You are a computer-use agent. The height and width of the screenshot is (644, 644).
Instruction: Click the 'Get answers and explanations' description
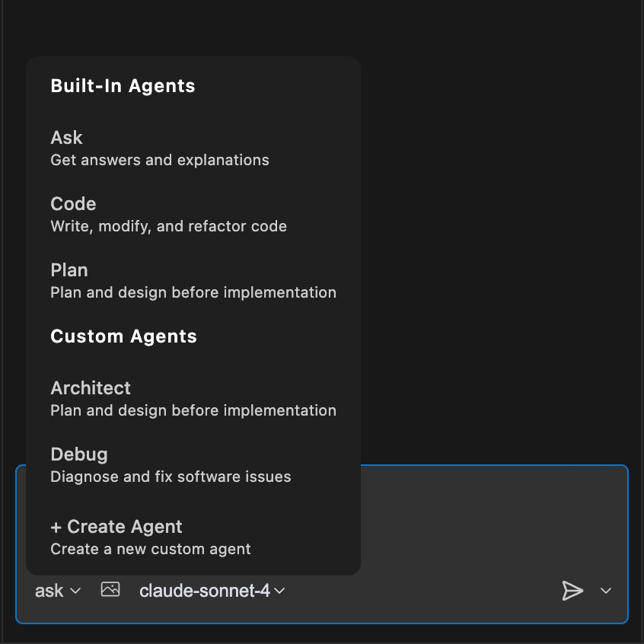160,160
